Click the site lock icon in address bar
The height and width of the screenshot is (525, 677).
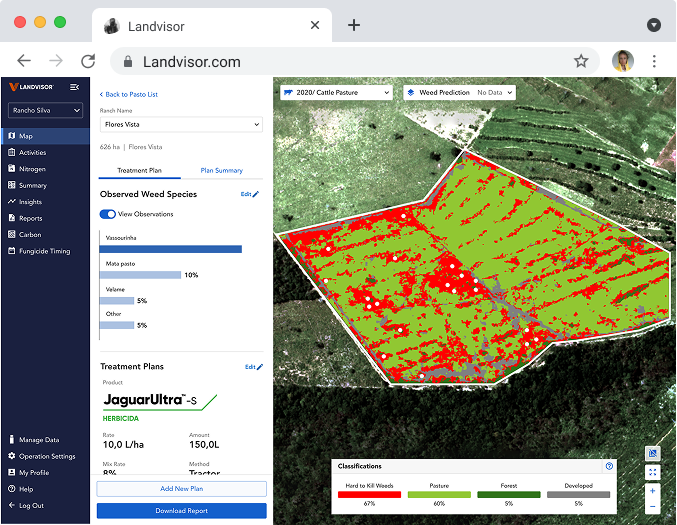tap(128, 61)
